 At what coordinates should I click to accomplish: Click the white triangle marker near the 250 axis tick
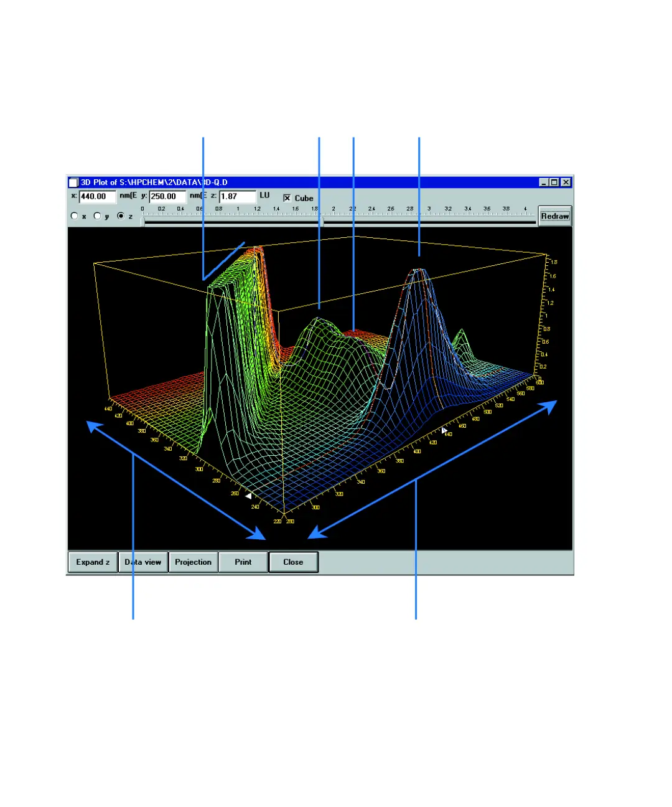[x=248, y=496]
